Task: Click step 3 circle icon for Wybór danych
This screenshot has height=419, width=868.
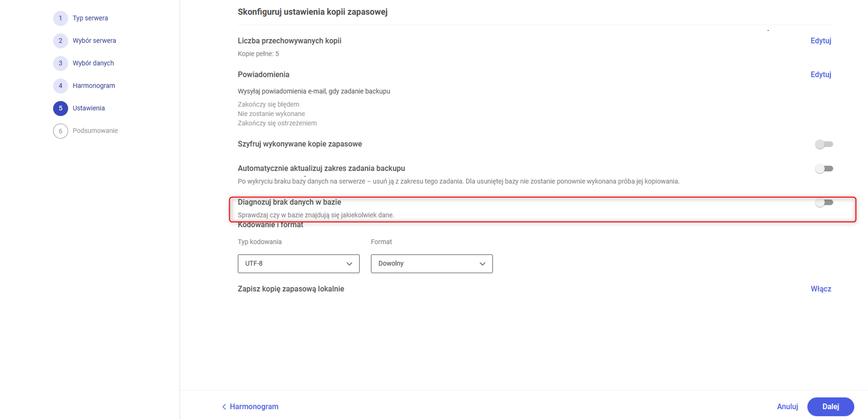Action: (x=60, y=63)
